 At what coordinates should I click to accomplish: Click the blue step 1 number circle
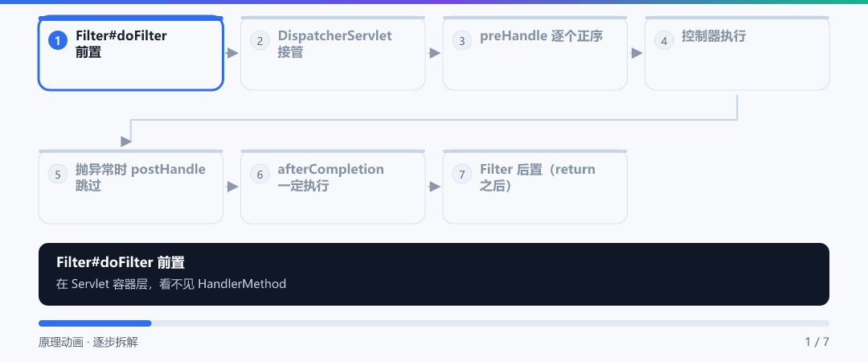pyautogui.click(x=58, y=40)
